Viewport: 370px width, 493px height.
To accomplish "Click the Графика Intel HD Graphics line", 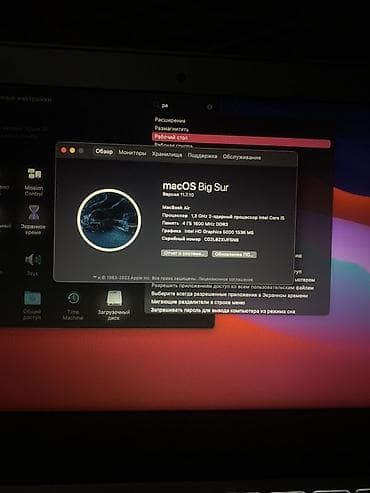I will (208, 231).
